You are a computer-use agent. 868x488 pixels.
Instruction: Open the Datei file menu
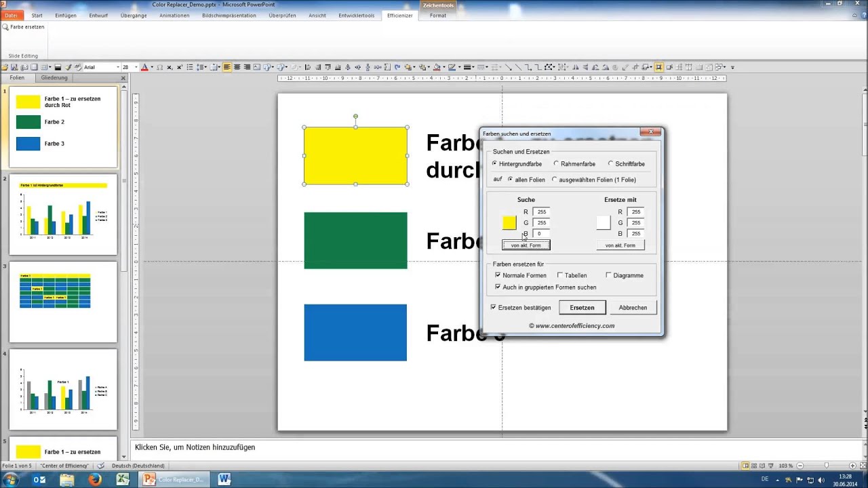11,15
